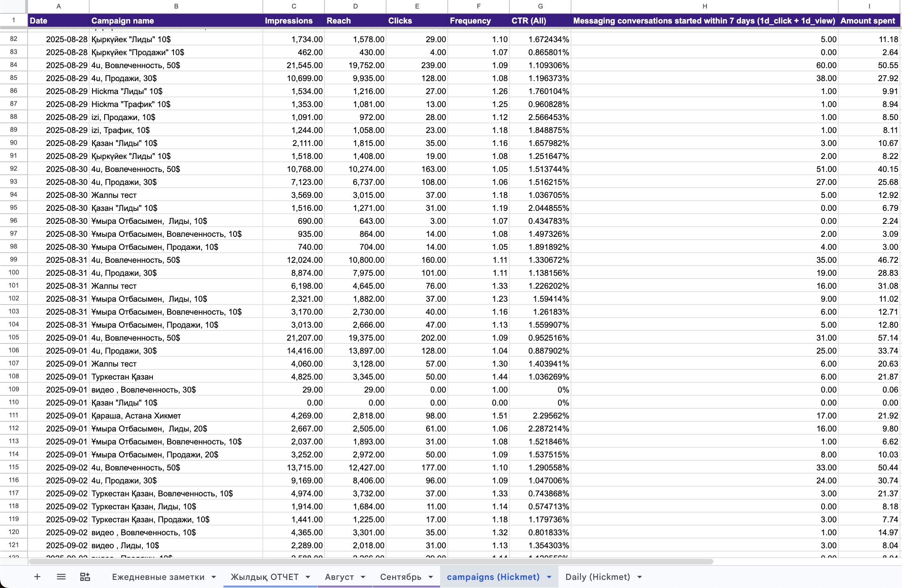The image size is (902, 588).
Task: Click conversations value 60.00 in row 84
Action: [x=705, y=65]
